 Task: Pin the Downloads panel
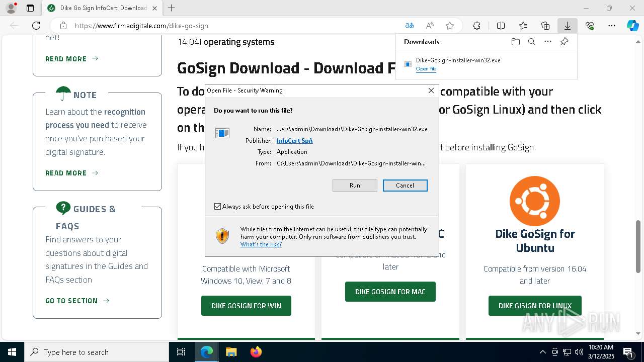tap(565, 42)
